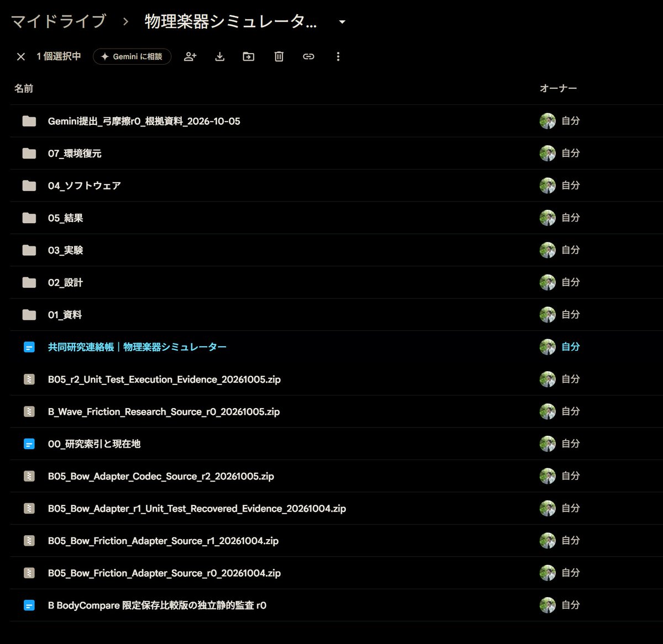Screen dimensions: 663x644
Task: Click folder icon of 04_ソフトウェア
Action: point(29,186)
